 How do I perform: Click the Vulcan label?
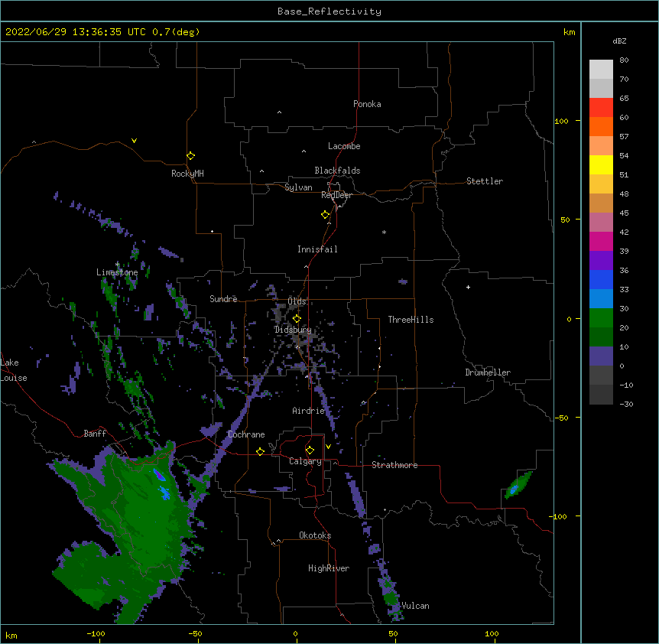pos(415,606)
